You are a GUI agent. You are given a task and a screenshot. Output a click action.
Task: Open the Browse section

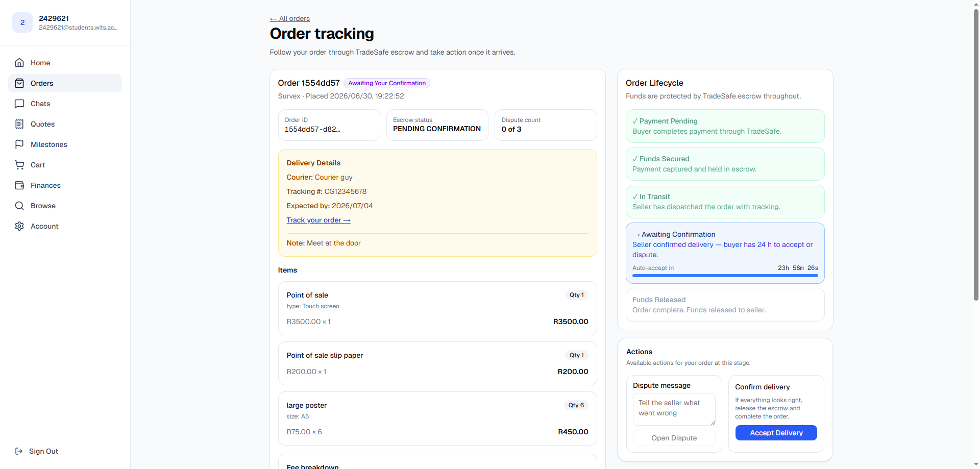(65, 206)
